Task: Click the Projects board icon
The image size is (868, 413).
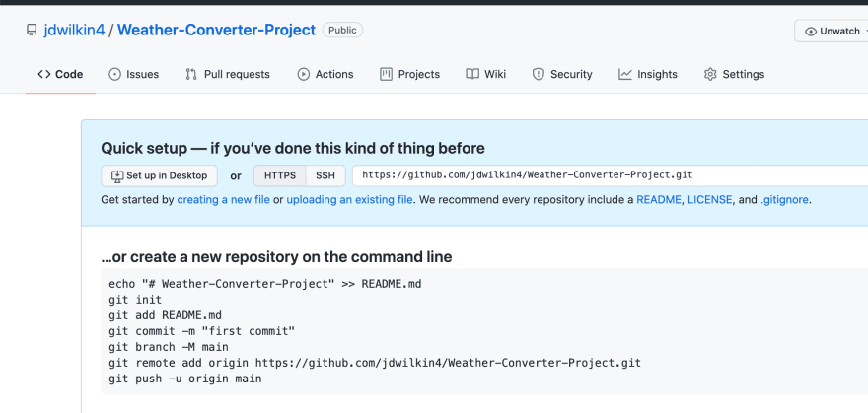Action: pyautogui.click(x=386, y=74)
